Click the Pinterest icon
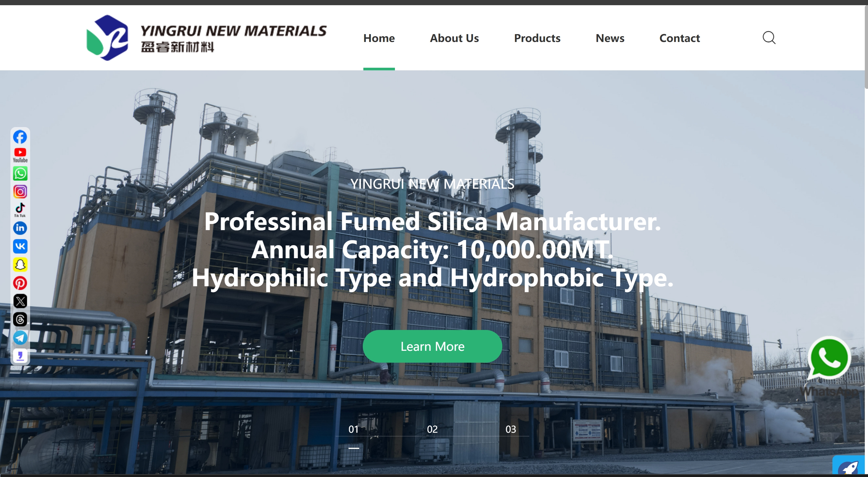868x477 pixels. pyautogui.click(x=20, y=283)
